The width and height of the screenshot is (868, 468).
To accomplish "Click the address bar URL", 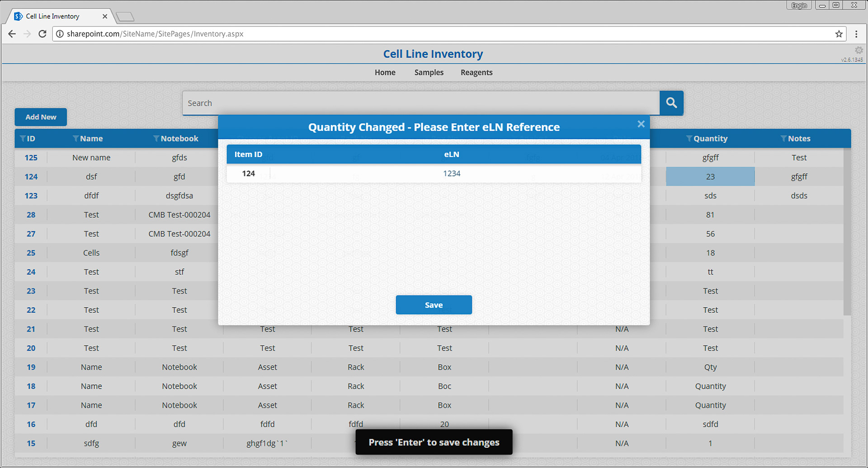I will 155,34.
